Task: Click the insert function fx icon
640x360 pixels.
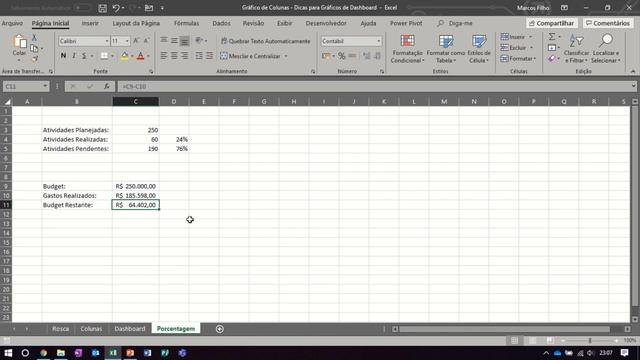Action: (x=107, y=87)
